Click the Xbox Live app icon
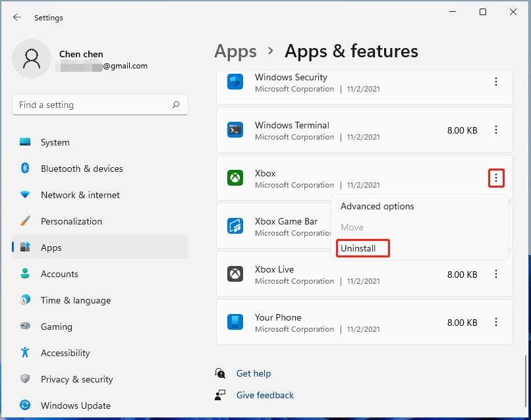This screenshot has height=420, width=531. click(x=235, y=274)
